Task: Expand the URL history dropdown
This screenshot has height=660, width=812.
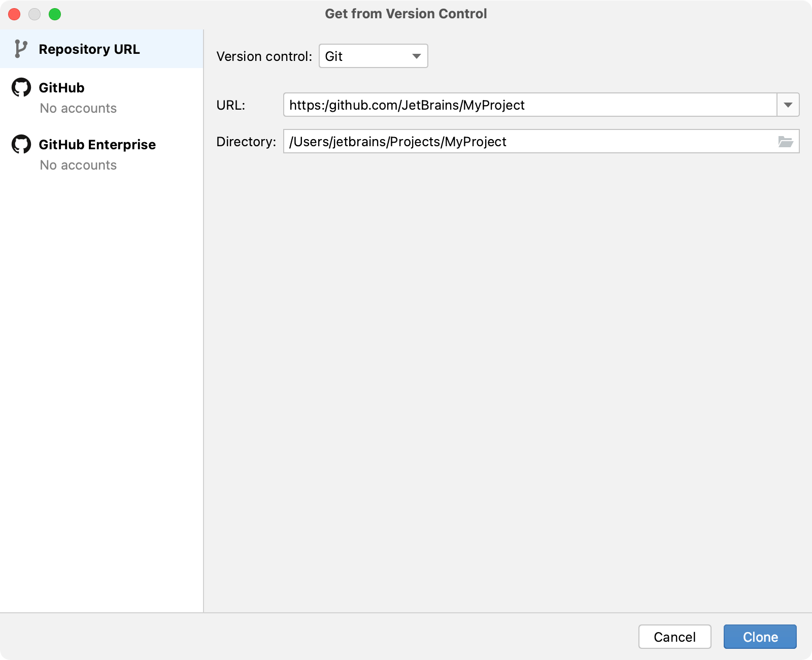Action: [789, 105]
